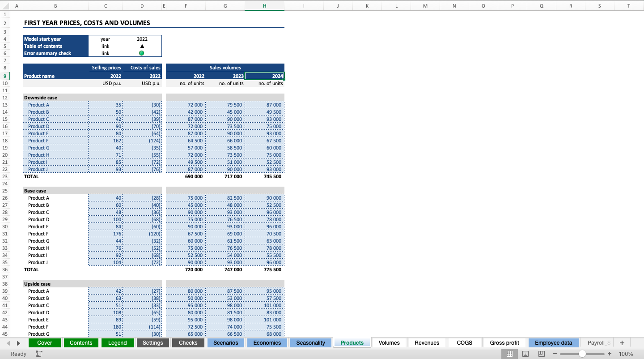
Task: Click the 100% zoom level
Action: tap(626, 354)
